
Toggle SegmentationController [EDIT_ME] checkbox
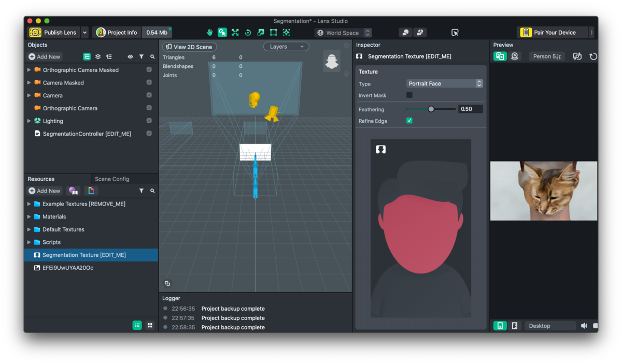pos(149,134)
